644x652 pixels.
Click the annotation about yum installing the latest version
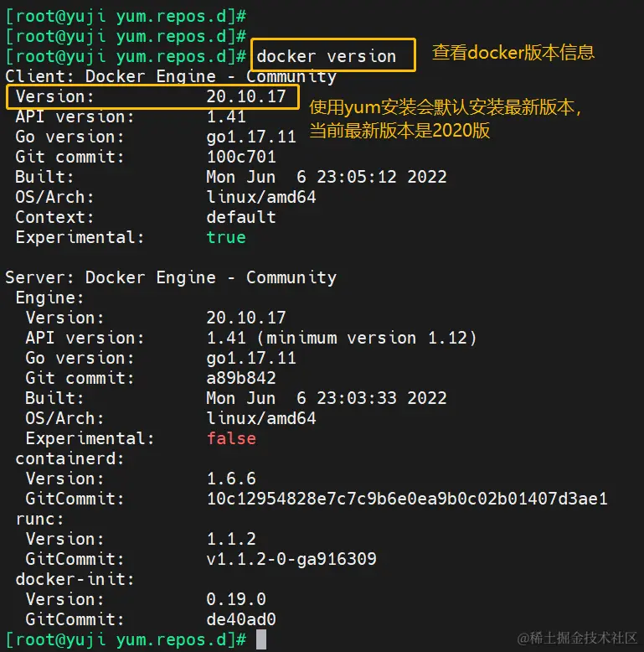[444, 119]
